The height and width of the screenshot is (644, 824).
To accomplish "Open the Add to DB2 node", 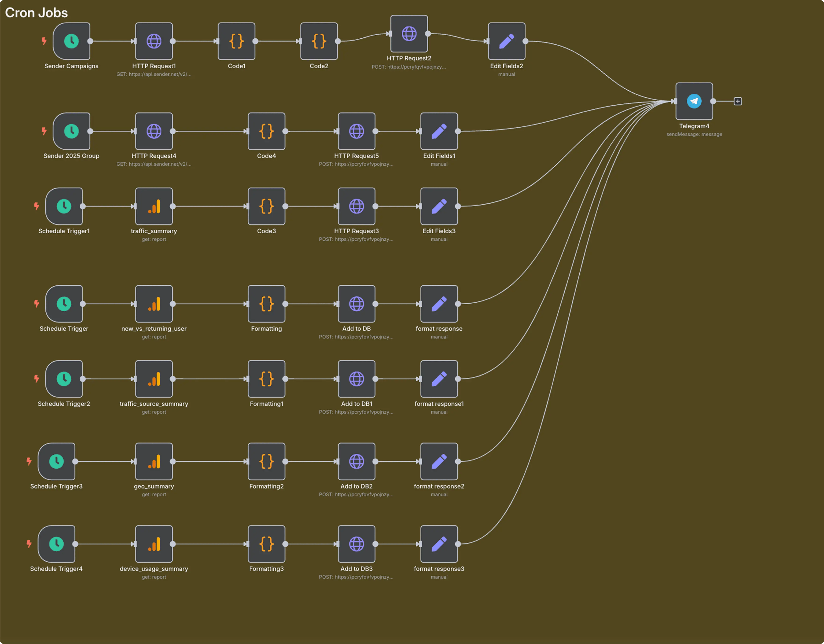I will coord(357,461).
